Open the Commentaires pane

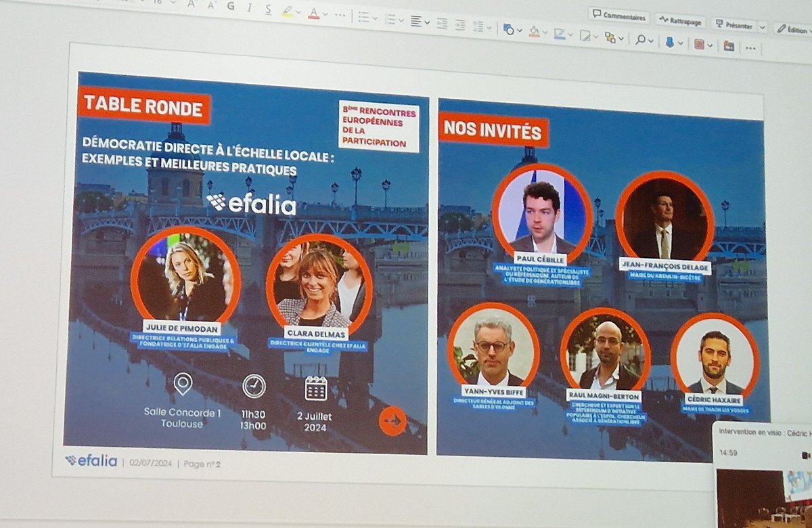(618, 16)
